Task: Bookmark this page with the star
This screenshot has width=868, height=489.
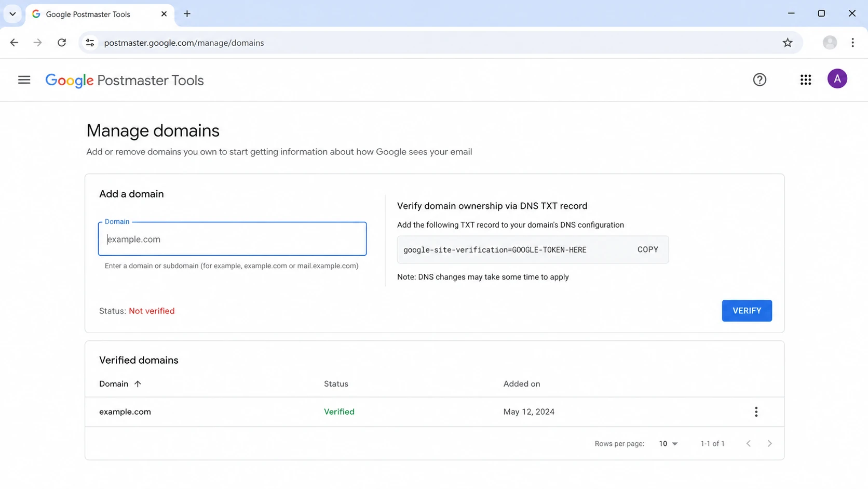Action: click(787, 43)
